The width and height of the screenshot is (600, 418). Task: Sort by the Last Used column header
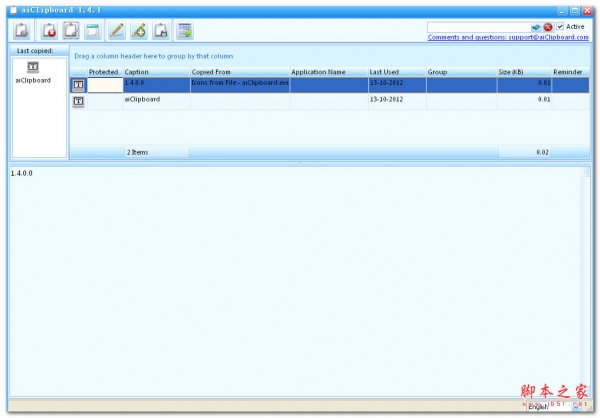[x=397, y=72]
